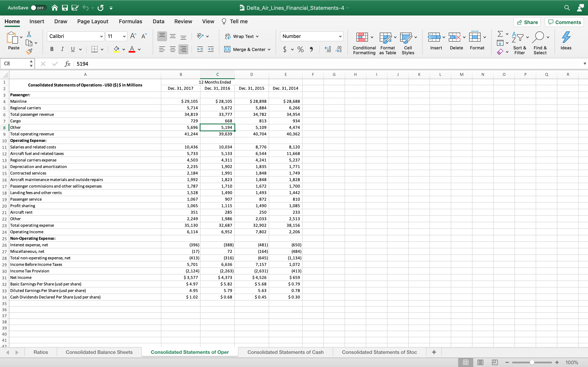Click the Percent Style icon
588x367 pixels.
click(x=300, y=50)
